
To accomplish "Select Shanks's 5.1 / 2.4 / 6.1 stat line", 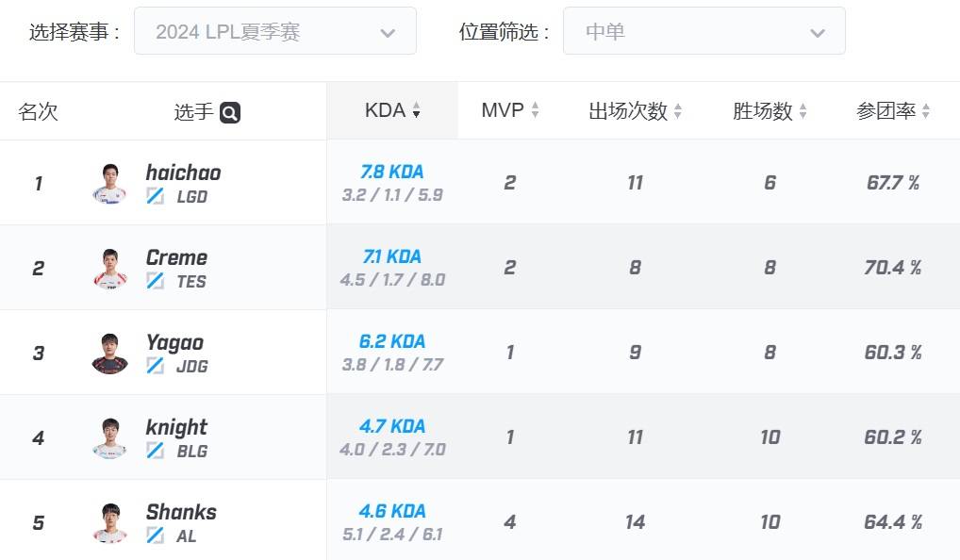I will (x=392, y=535).
